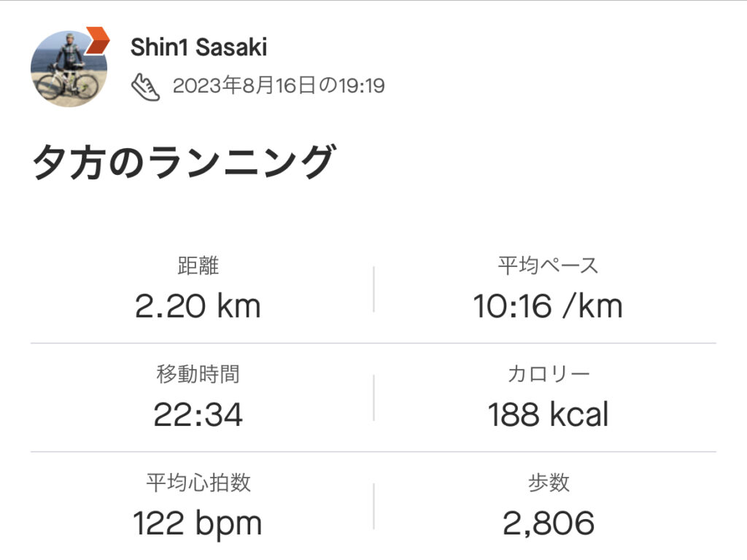Click the 平均ペース label
The image size is (747, 560).
(548, 266)
